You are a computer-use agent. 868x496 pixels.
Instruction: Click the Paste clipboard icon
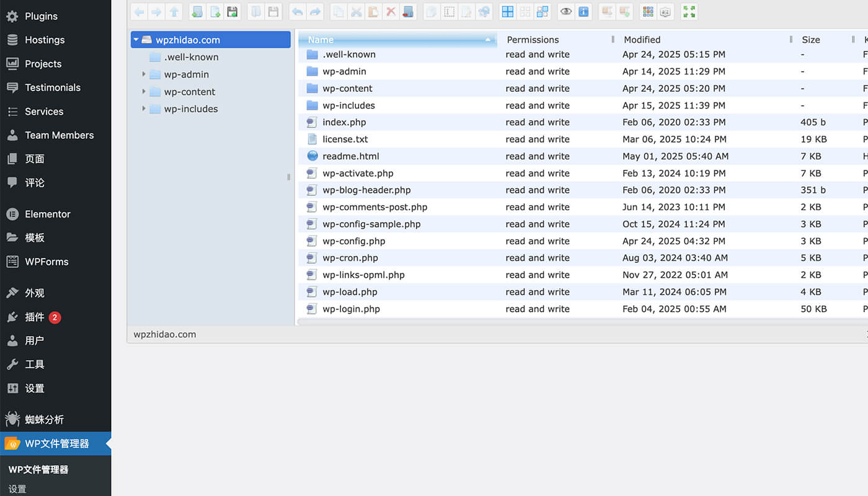[x=373, y=11]
